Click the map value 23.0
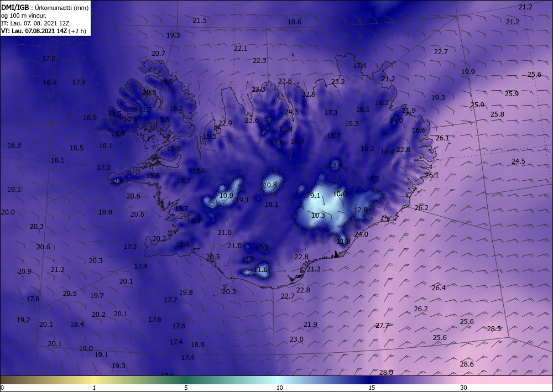This screenshot has height=392, width=553. 296,339
